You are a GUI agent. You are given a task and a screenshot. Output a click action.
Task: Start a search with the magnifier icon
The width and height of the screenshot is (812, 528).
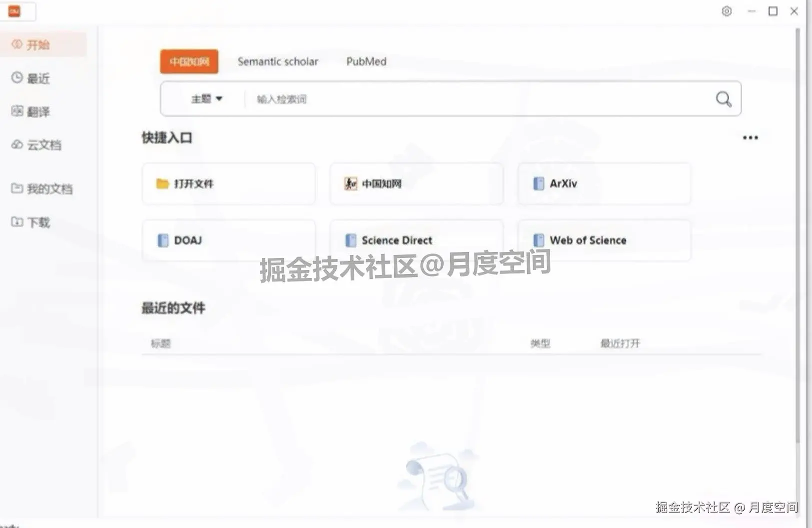click(723, 99)
